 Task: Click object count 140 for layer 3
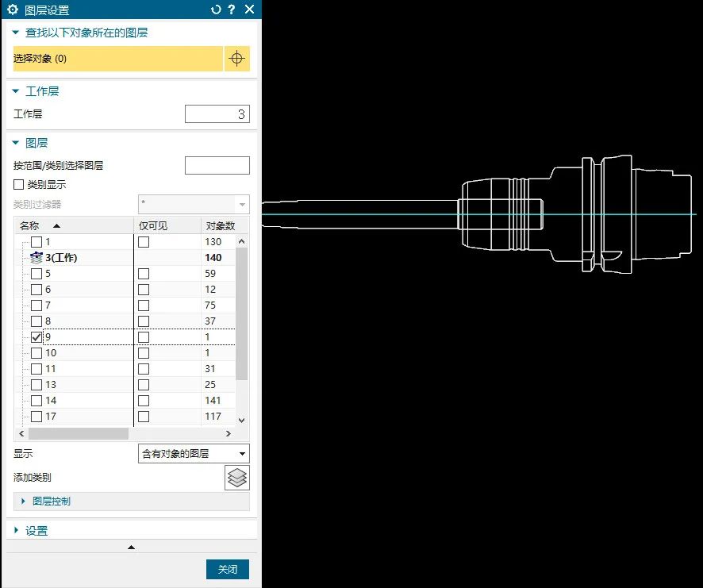213,257
